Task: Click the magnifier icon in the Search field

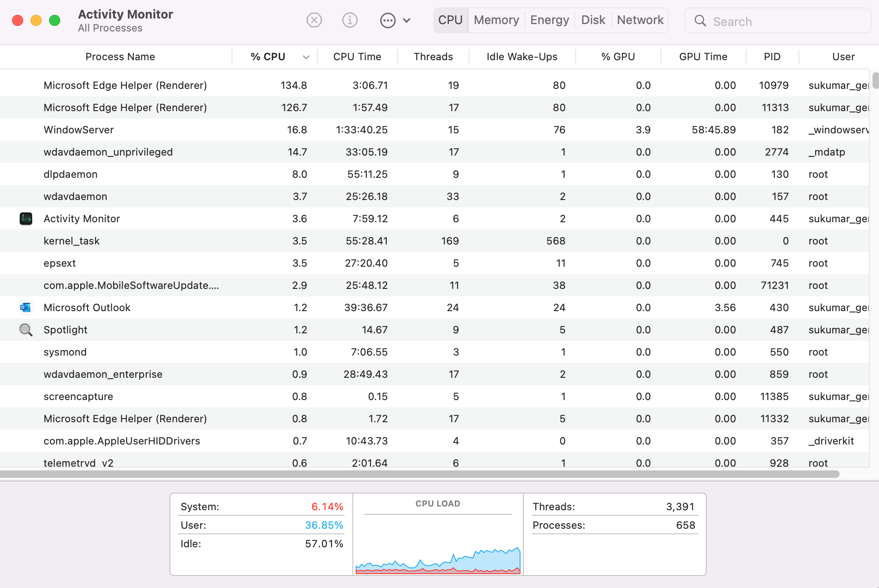Action: pos(700,21)
